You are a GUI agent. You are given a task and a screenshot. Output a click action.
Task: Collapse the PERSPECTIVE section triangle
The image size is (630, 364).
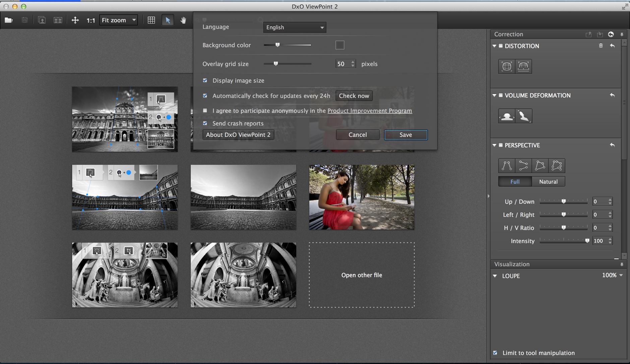[x=494, y=145]
